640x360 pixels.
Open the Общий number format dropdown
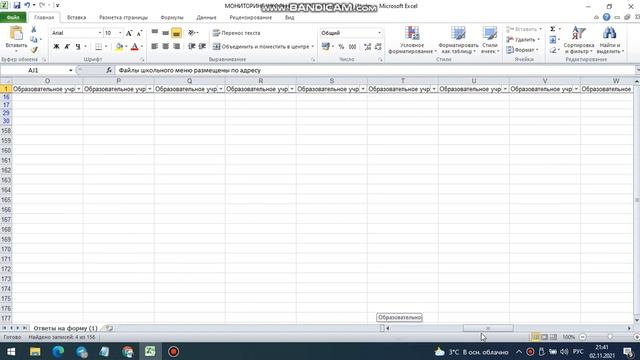pyautogui.click(x=379, y=33)
